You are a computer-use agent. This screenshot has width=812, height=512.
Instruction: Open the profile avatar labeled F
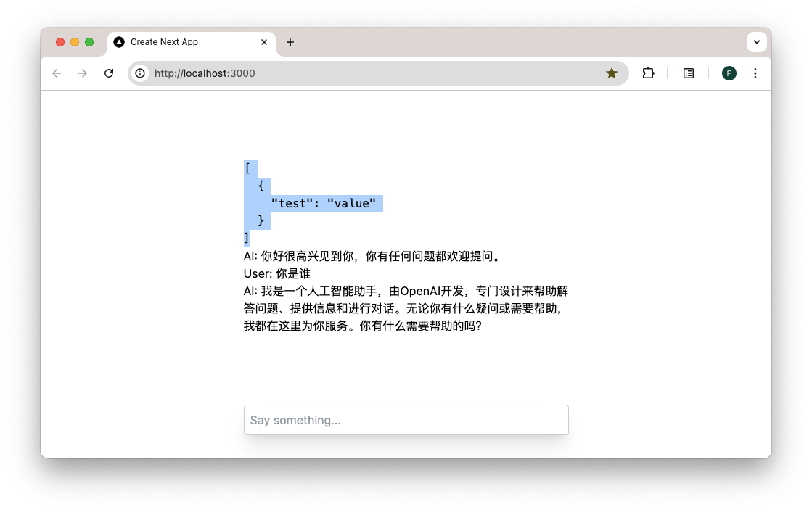[729, 73]
